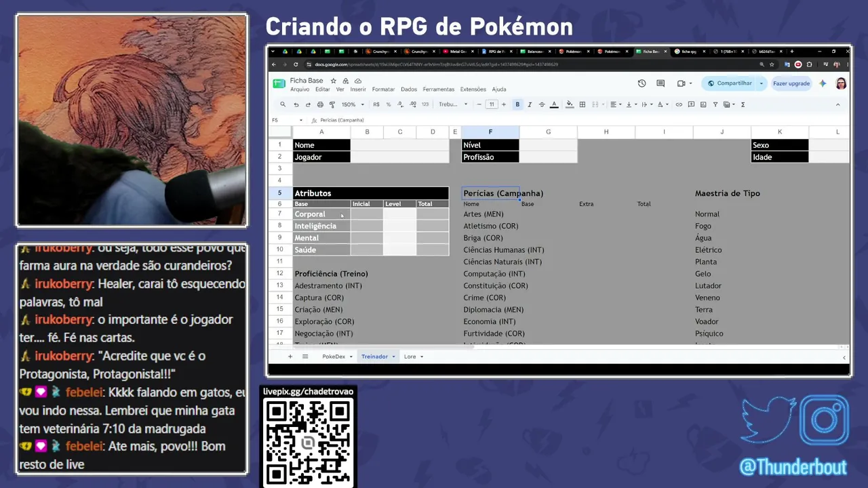This screenshot has height=488, width=868.
Task: Increase decimal places
Action: tap(413, 104)
